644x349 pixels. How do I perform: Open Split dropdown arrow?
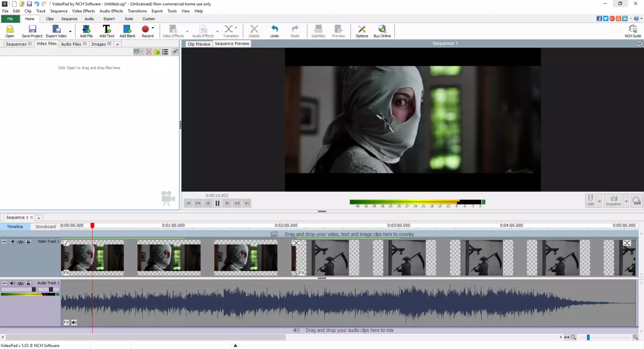tap(600, 201)
